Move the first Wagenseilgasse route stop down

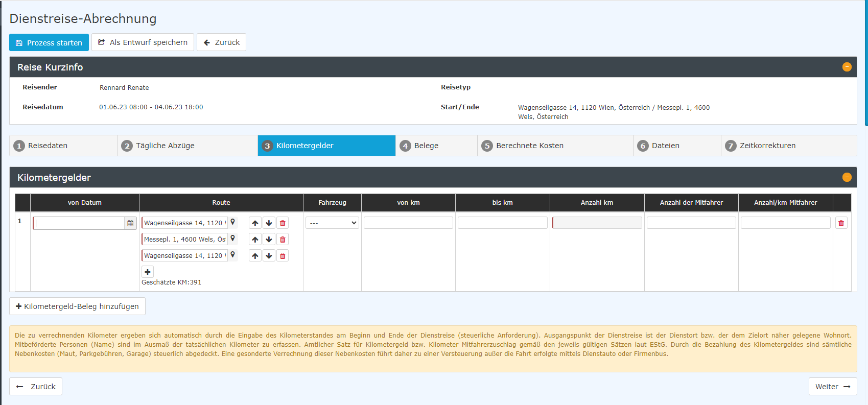coord(269,223)
